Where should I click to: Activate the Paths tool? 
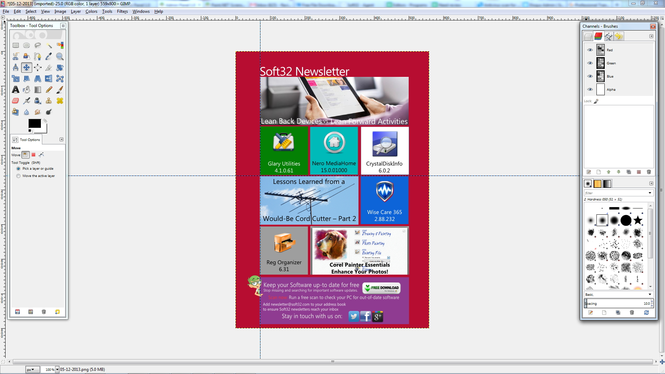click(x=38, y=56)
